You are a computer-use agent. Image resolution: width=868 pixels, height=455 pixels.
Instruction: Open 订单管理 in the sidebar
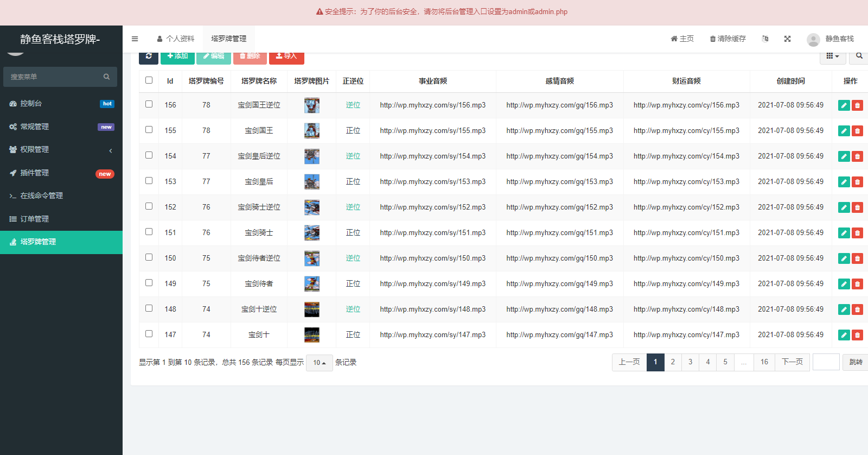coord(61,219)
